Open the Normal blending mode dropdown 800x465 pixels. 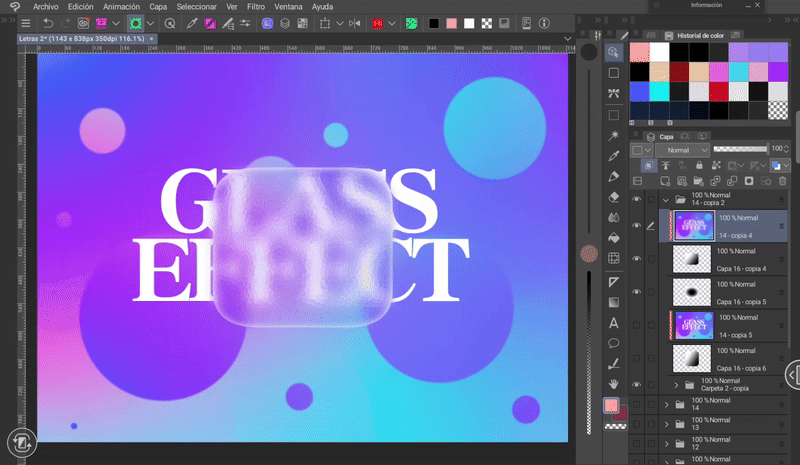pos(684,149)
